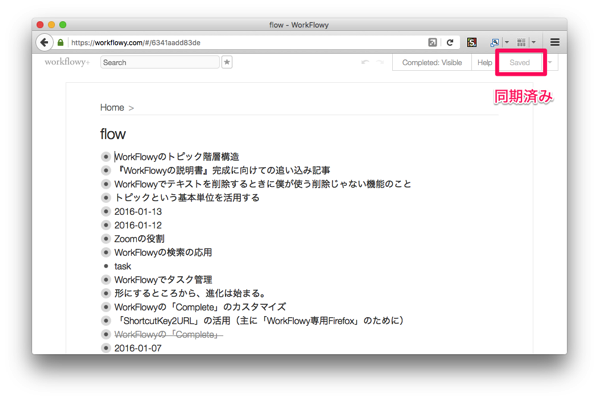The image size is (599, 400).
Task: Click text 2016-01-12
Action: click(x=138, y=225)
